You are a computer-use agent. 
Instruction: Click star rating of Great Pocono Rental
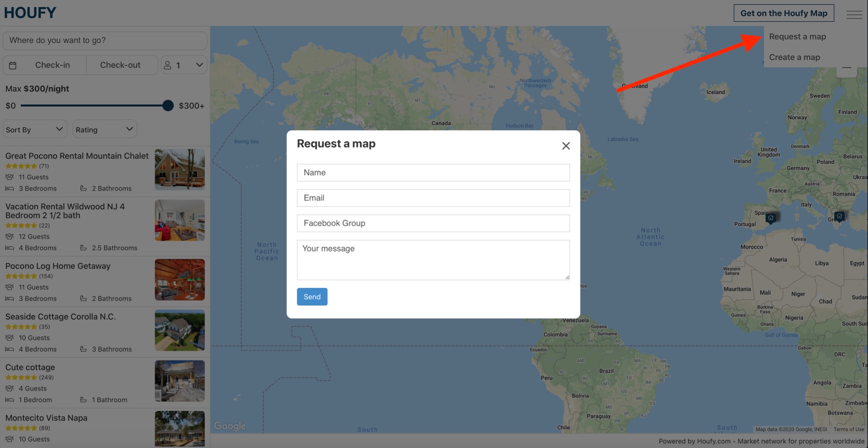(x=21, y=166)
